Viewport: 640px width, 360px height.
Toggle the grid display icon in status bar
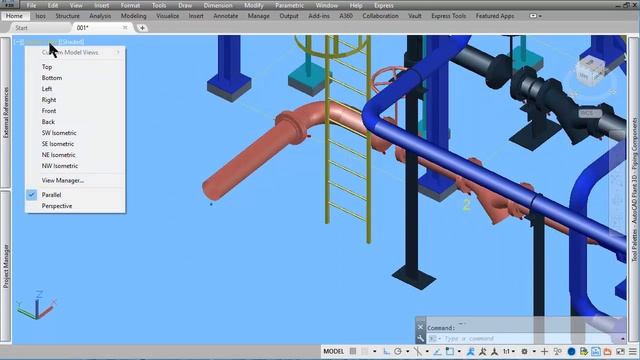(353, 351)
